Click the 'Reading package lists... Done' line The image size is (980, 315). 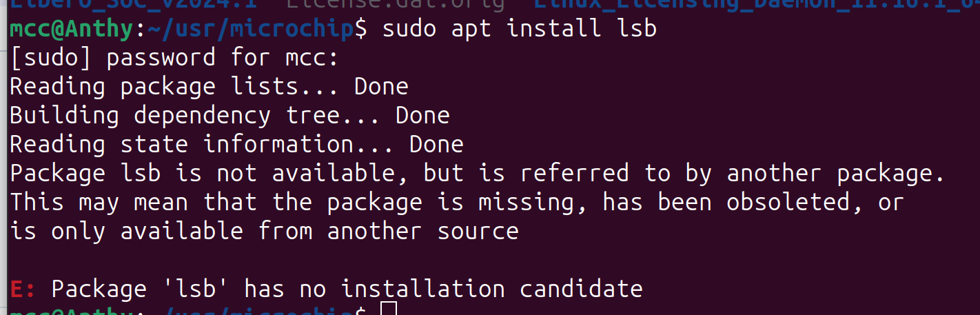[210, 86]
